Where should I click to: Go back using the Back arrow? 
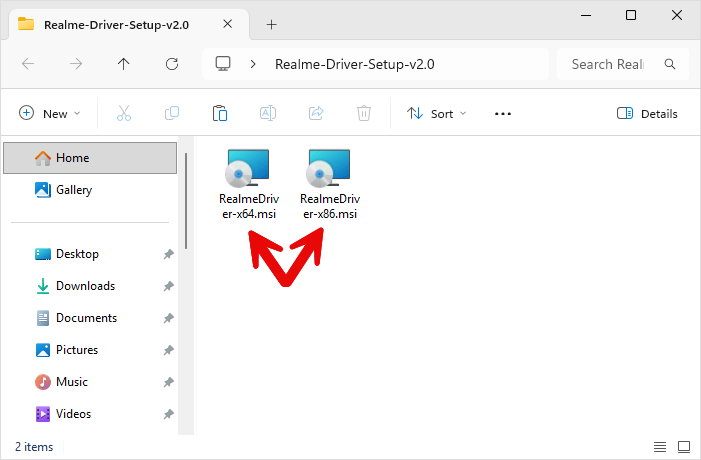pyautogui.click(x=28, y=64)
